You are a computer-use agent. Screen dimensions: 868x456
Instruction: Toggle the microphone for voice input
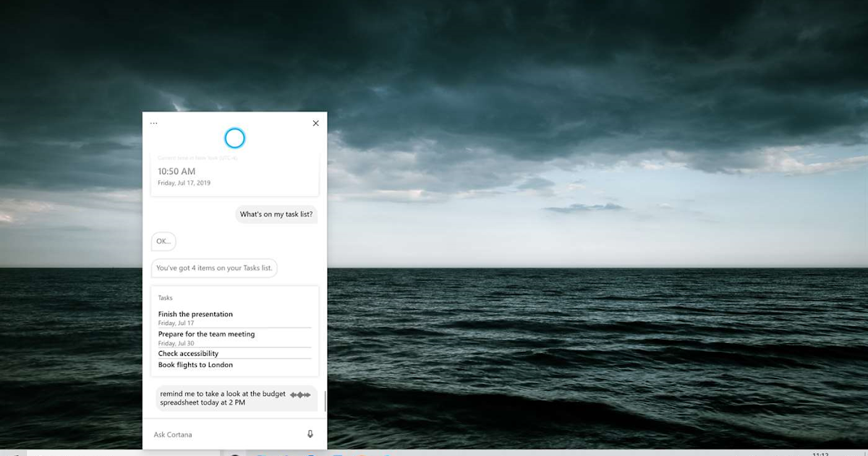click(310, 434)
